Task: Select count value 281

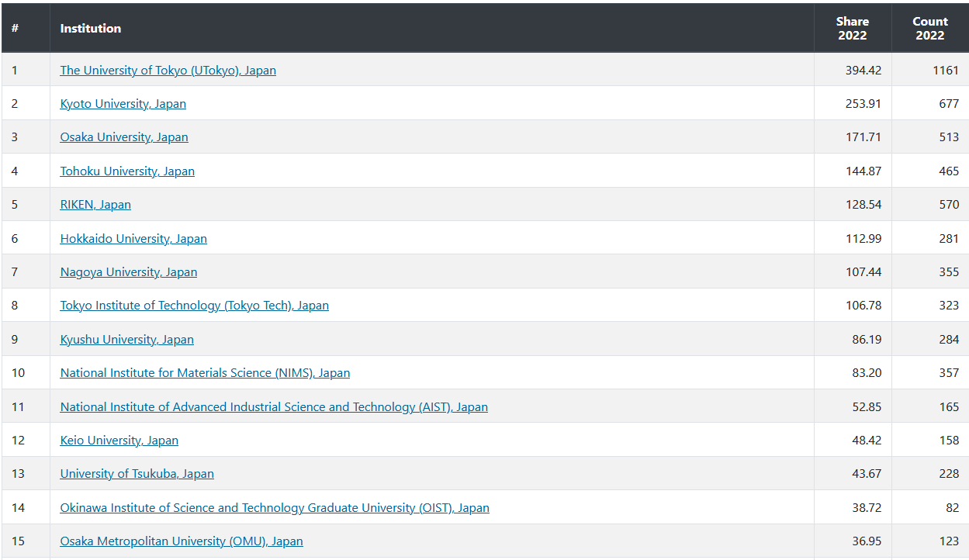Action: tap(949, 239)
